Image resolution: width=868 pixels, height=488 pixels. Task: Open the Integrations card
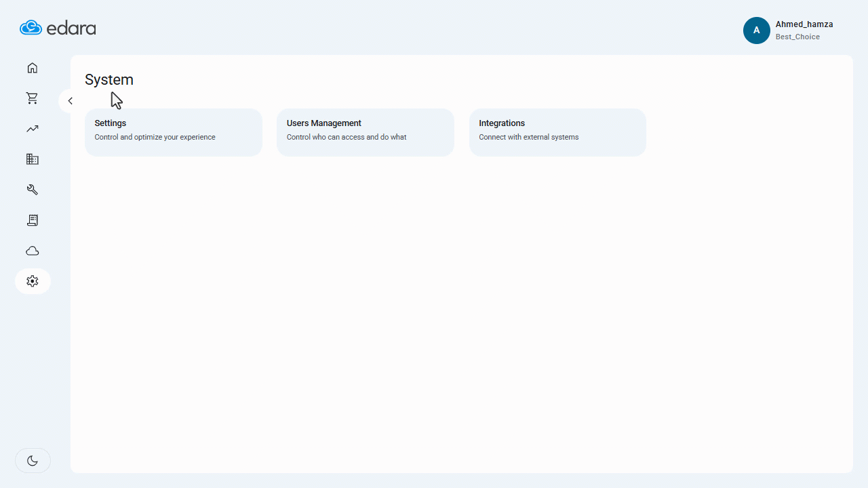coord(557,132)
